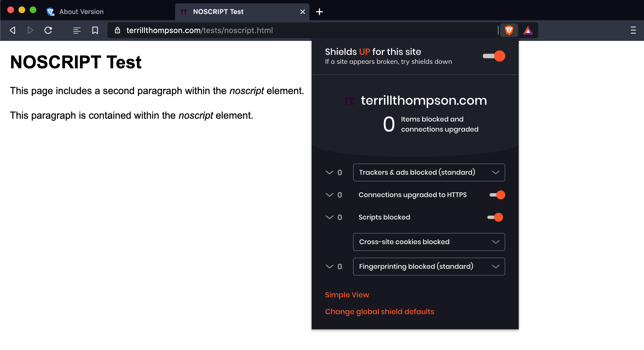
Task: Disable Connections upgraded to HTTPS
Action: (x=497, y=195)
